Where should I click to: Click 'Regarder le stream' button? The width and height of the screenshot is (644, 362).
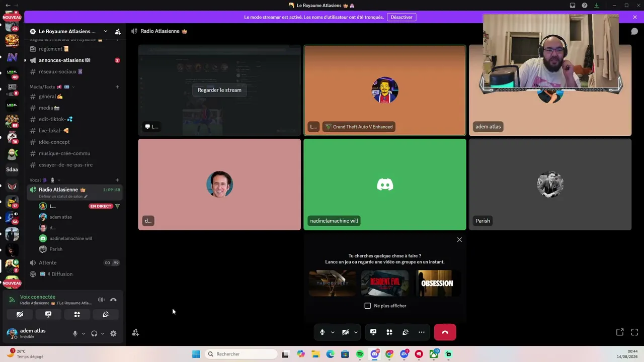point(219,90)
